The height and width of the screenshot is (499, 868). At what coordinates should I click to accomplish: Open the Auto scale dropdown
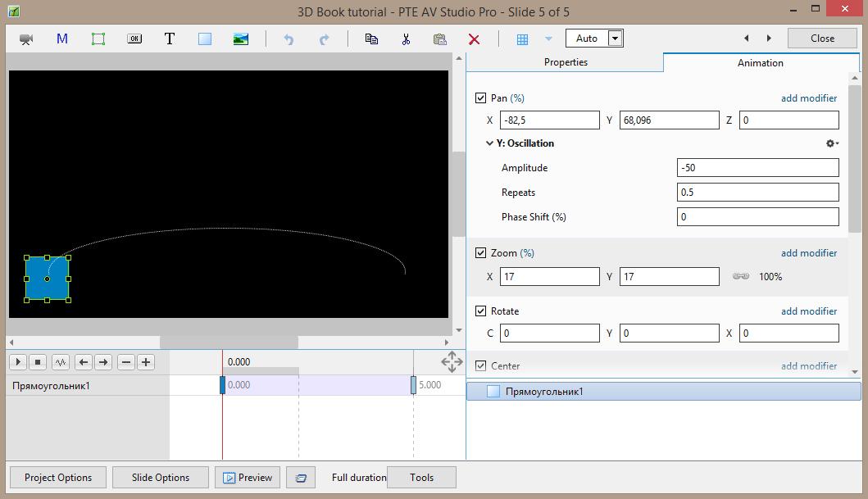point(615,39)
